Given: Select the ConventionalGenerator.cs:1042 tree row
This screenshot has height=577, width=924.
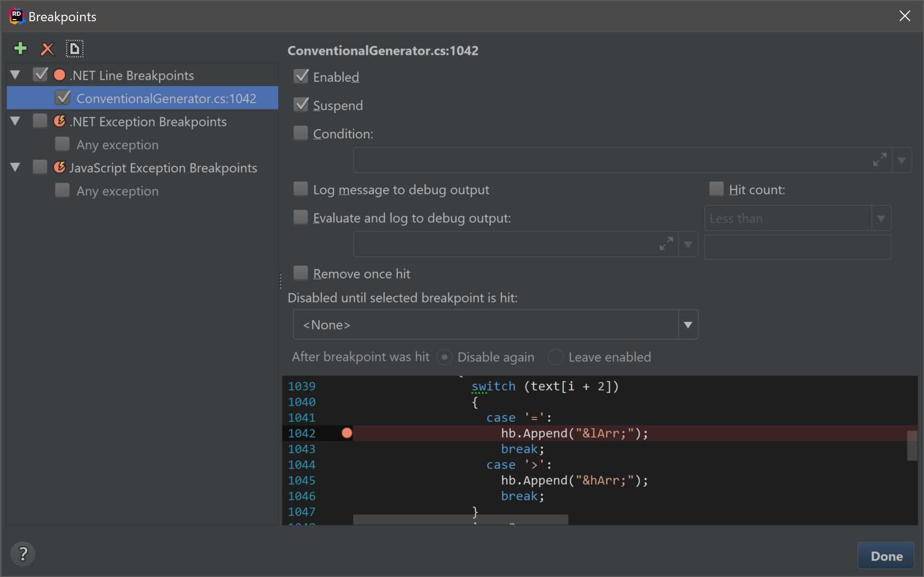Looking at the screenshot, I should click(x=143, y=98).
